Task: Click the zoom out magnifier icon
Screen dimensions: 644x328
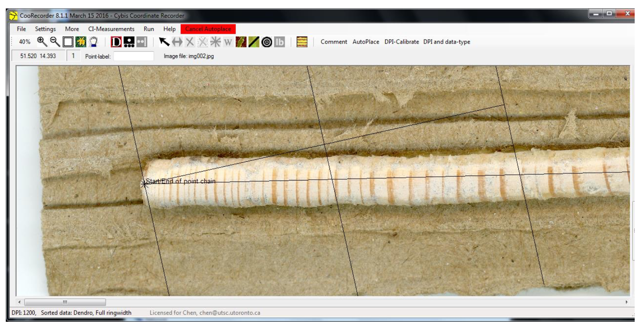Action: (55, 42)
